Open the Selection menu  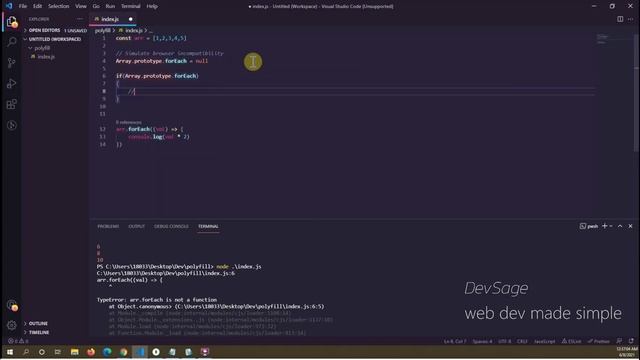click(x=59, y=6)
